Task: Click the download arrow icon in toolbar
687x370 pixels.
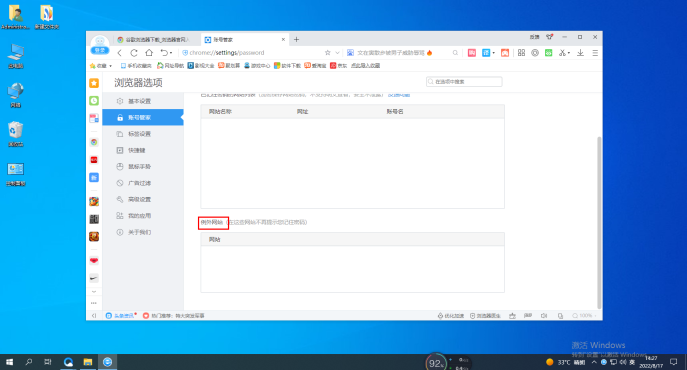Action: [581, 53]
